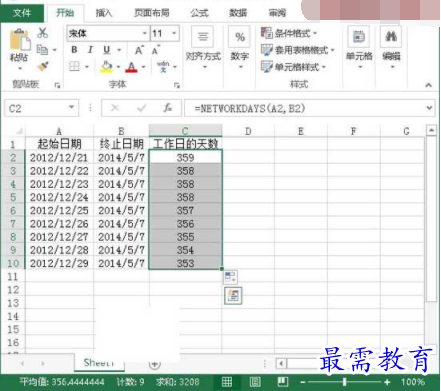
Task: Open Cell Styles (单元格样式)
Action: 293,67
